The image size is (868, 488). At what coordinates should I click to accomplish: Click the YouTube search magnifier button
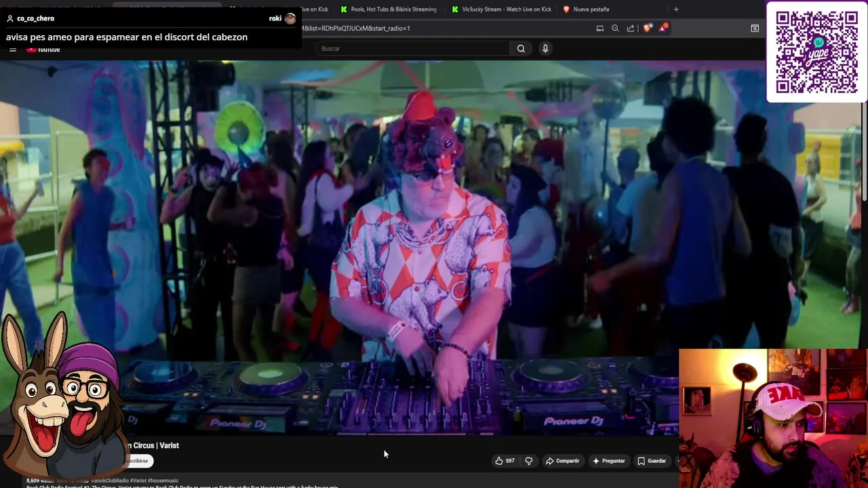point(521,49)
